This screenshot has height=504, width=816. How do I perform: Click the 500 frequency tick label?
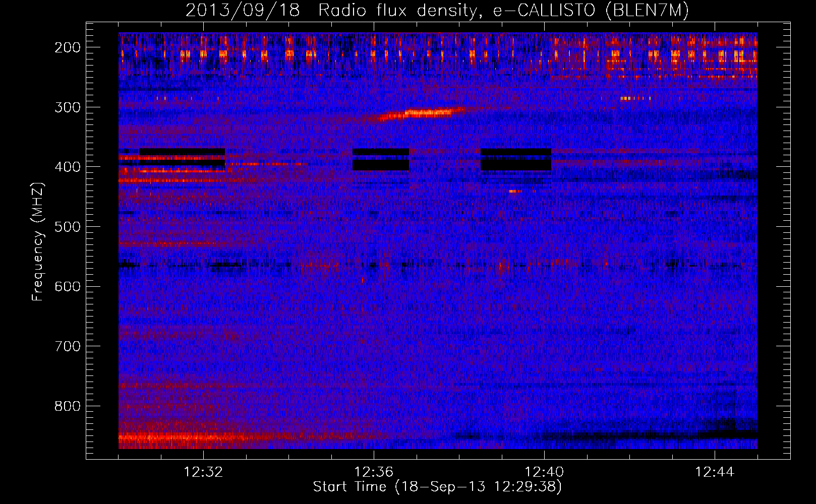[x=68, y=227]
